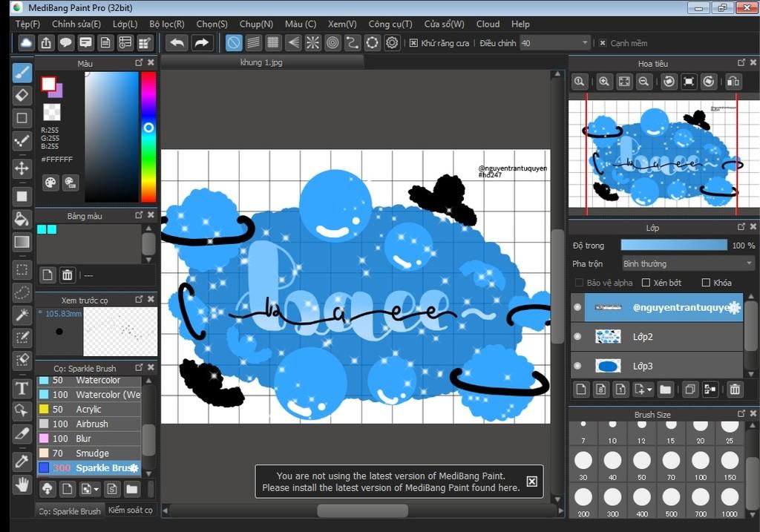Enable the Xén bớt checkbox
The height and width of the screenshot is (532, 760).
(x=646, y=283)
